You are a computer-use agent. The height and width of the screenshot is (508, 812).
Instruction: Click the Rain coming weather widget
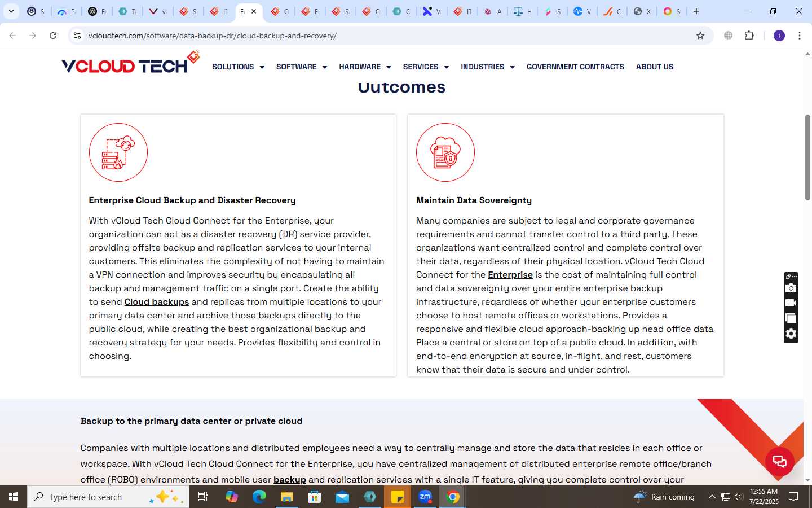point(664,497)
